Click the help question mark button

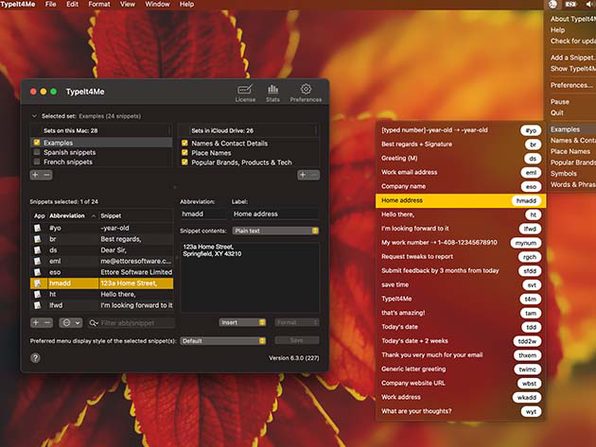point(35,358)
